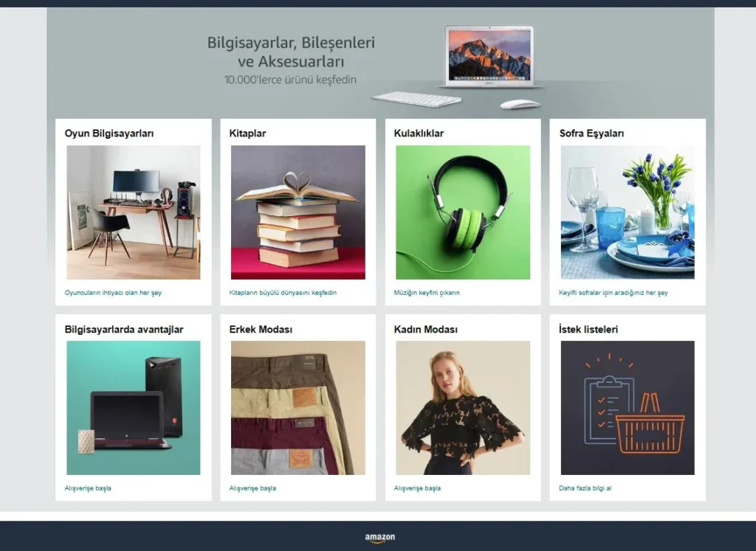Open the 'Daha fazla bilgi al' link
The height and width of the screenshot is (551, 756).
coord(585,488)
